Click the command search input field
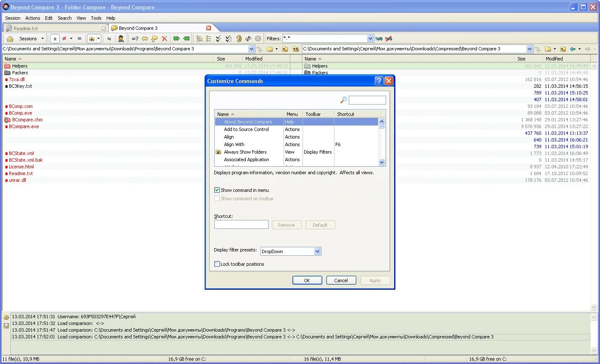600x364 pixels. pos(367,100)
